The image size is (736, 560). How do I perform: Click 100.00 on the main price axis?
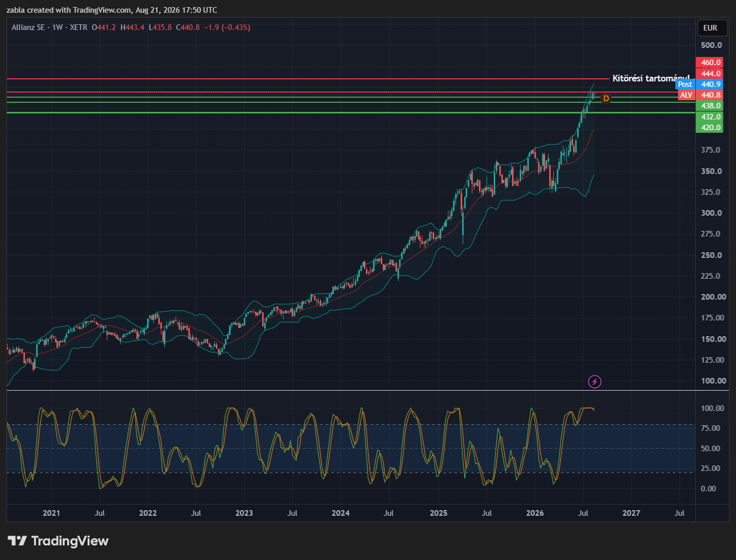coord(714,381)
